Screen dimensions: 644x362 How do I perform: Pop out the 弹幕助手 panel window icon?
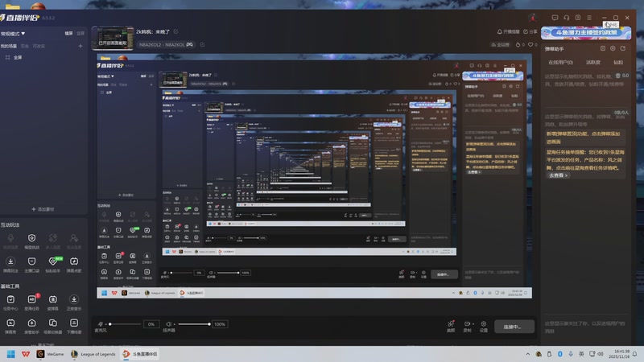[602, 48]
